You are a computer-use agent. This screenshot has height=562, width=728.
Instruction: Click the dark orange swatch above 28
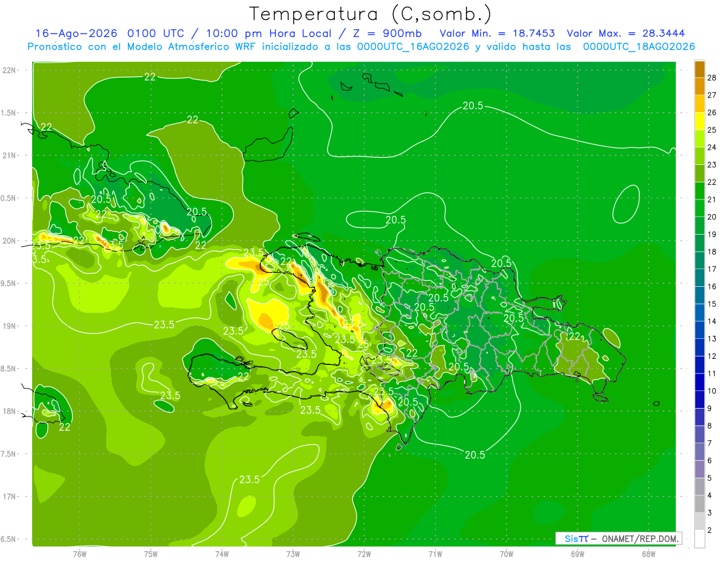point(699,69)
